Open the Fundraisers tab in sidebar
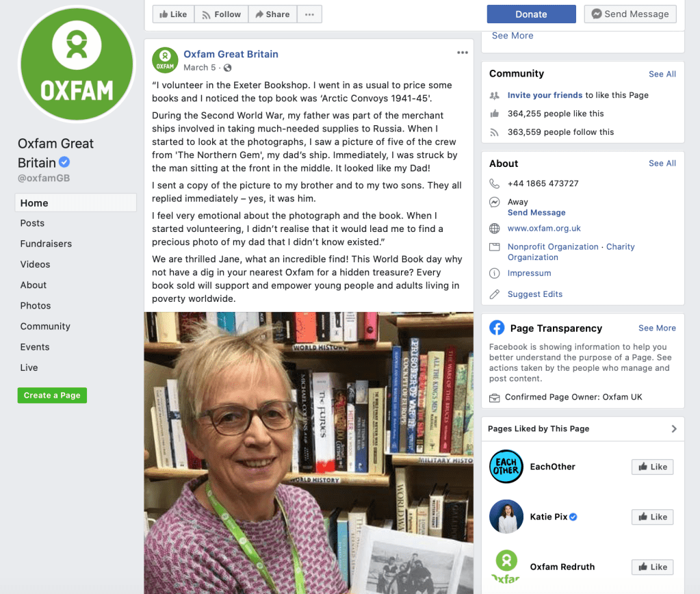Screen dimensions: 700x594 point(46,244)
